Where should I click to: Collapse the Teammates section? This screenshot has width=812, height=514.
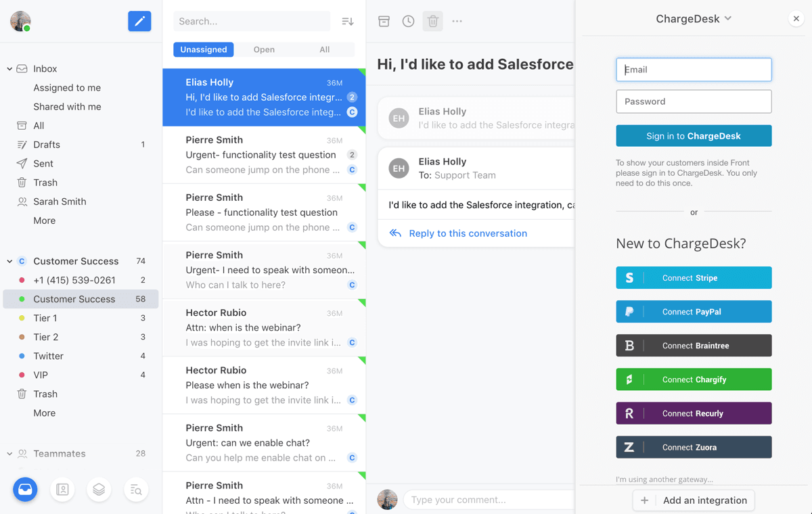coord(9,453)
